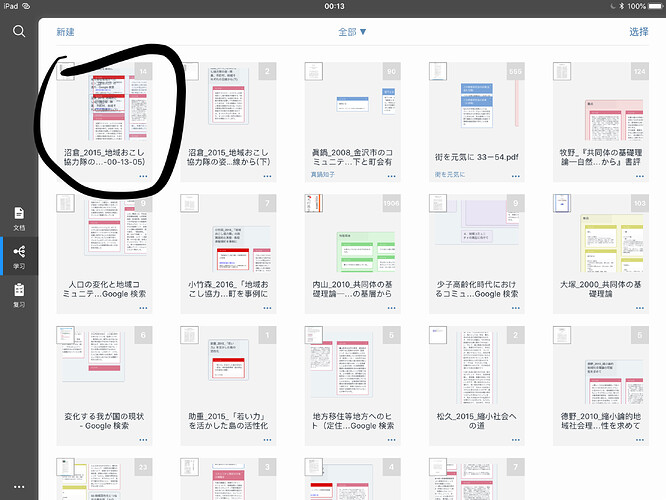The width and height of the screenshot is (666, 500).
Task: Click title 人口の変化と地域コミュニテ…Google 検索
Action: click(x=104, y=289)
